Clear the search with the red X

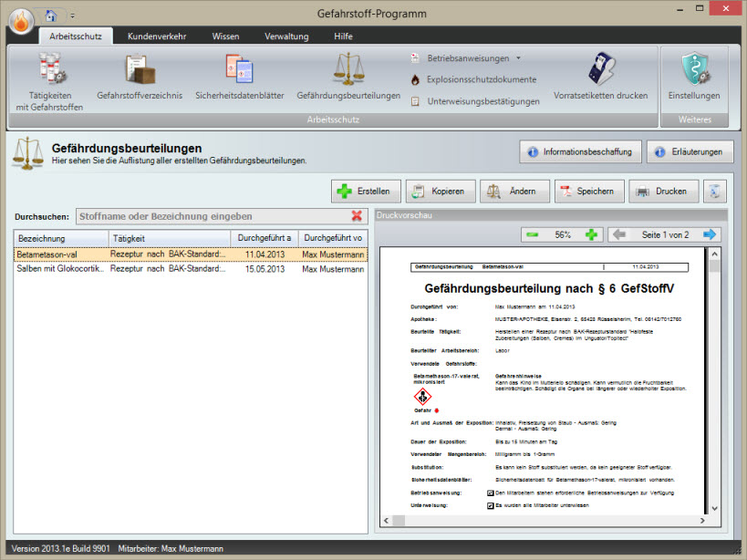tap(357, 216)
